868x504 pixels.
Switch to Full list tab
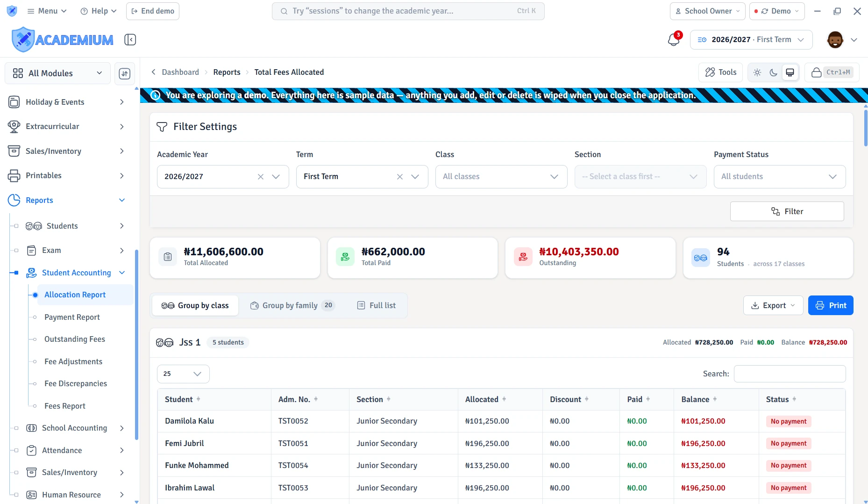pos(377,305)
